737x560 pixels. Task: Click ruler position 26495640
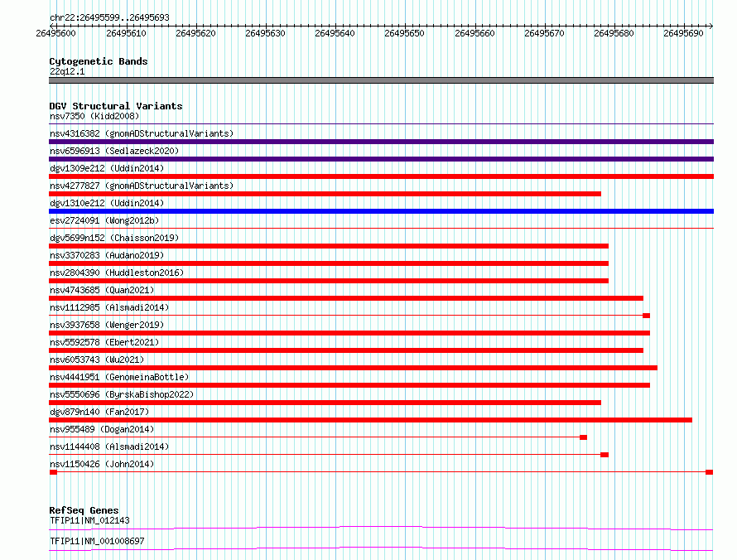pyautogui.click(x=335, y=33)
